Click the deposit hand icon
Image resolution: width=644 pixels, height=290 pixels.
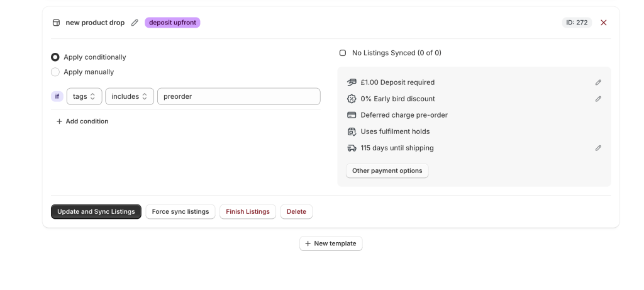click(x=352, y=82)
